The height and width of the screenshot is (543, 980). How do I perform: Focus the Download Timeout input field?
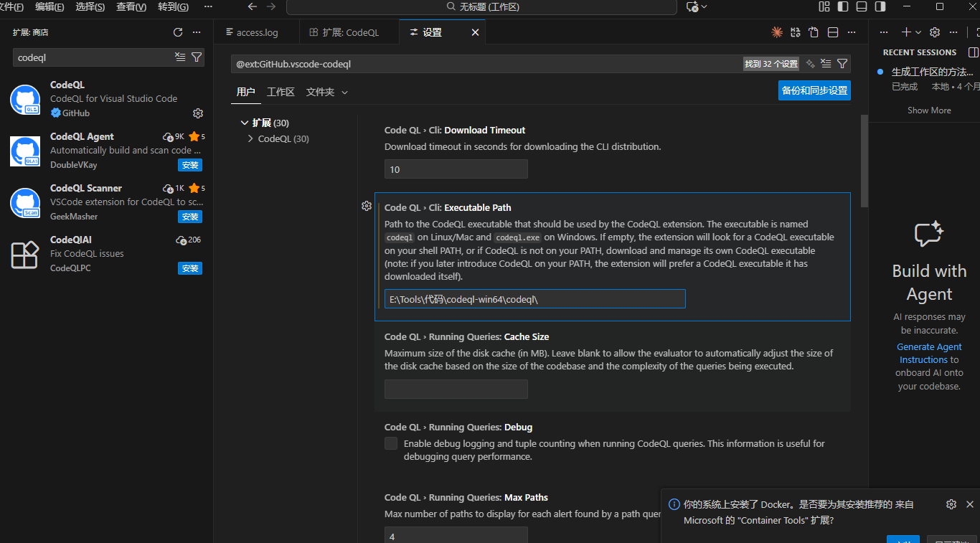456,169
